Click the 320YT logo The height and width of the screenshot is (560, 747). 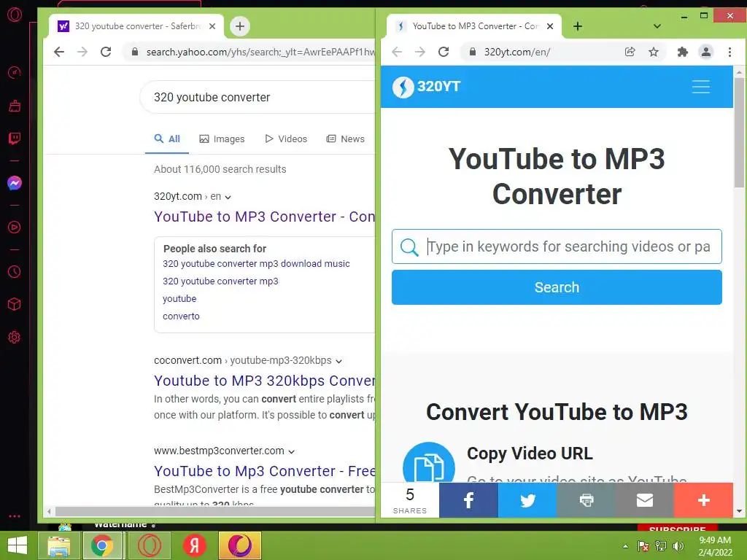[426, 87]
